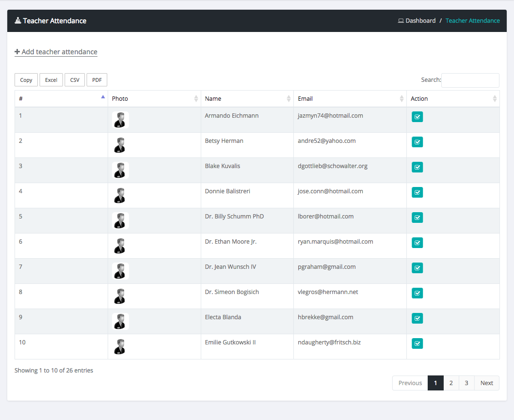The height and width of the screenshot is (420, 514).
Task: Sort table by Email column
Action: click(x=350, y=99)
